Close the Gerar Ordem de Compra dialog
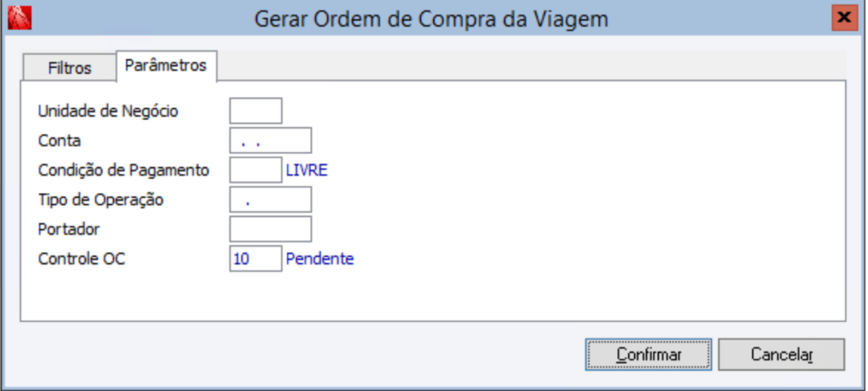The height and width of the screenshot is (391, 868). 842,17
